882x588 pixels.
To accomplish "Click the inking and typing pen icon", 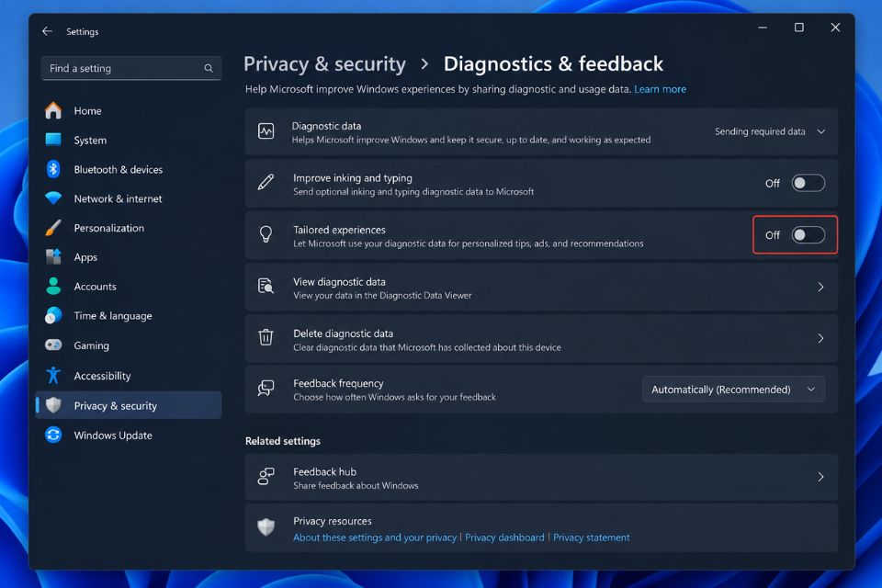I will click(266, 182).
